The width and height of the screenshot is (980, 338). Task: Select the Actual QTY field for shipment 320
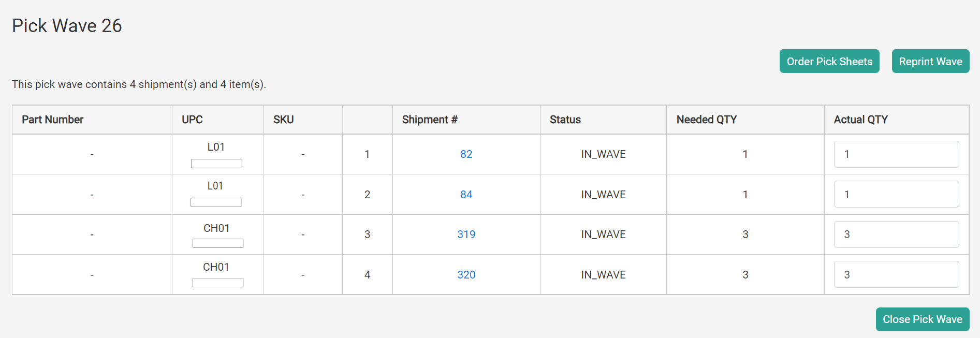[x=896, y=274]
